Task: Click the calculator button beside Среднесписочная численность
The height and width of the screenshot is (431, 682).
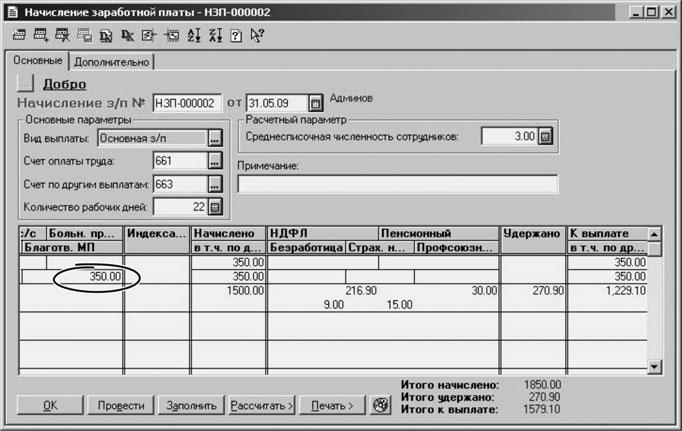Action: click(x=545, y=137)
